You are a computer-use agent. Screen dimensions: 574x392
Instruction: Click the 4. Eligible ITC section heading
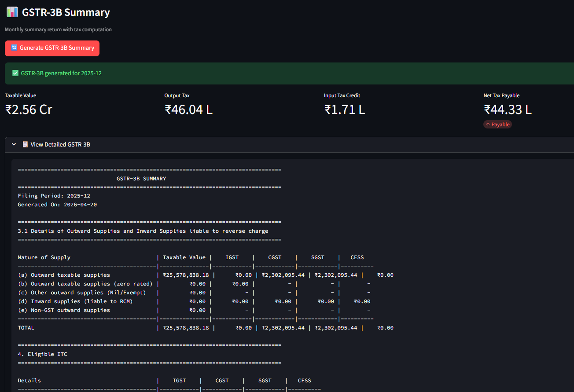(42, 354)
